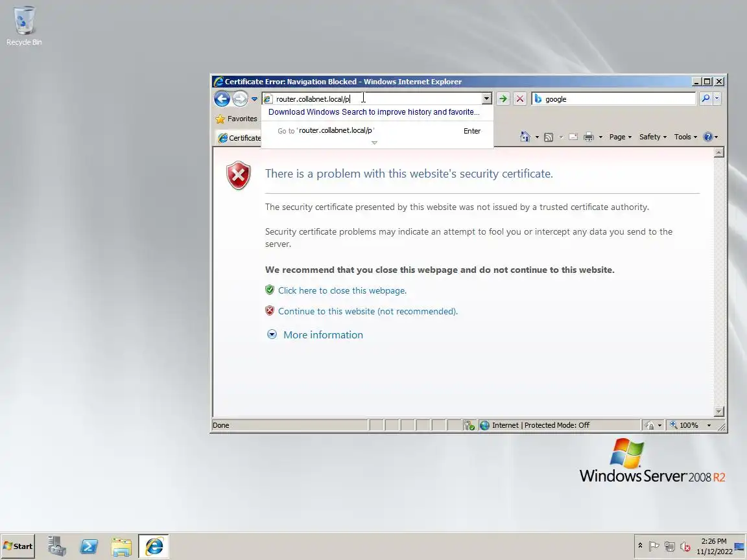Click the Print icon
747x560 pixels.
(x=589, y=137)
